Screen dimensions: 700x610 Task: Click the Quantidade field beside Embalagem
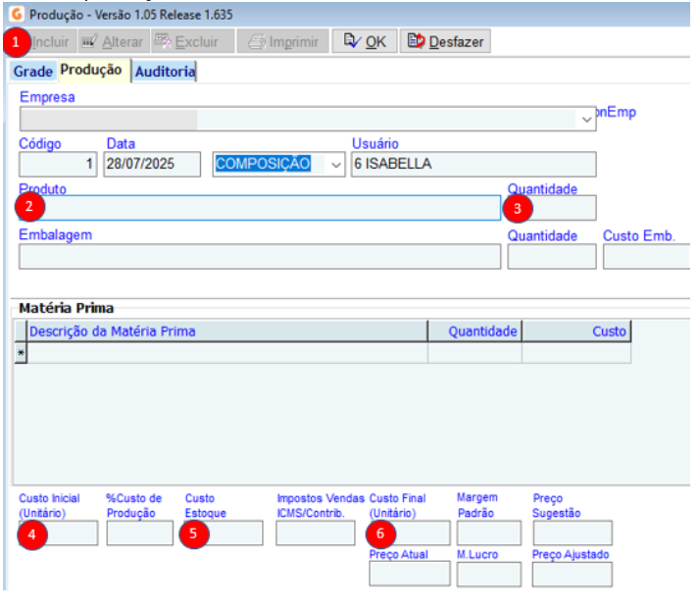[x=552, y=256]
